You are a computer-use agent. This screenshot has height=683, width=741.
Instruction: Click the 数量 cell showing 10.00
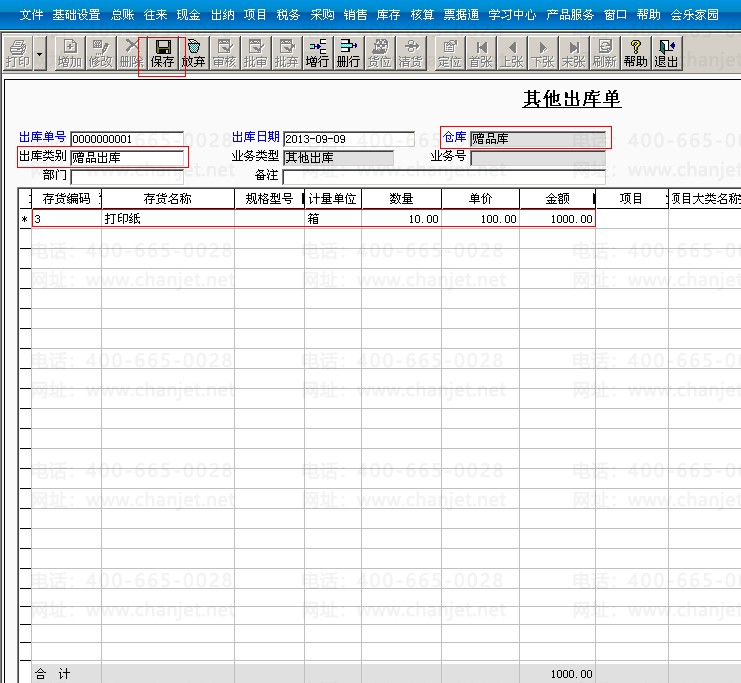click(x=401, y=218)
